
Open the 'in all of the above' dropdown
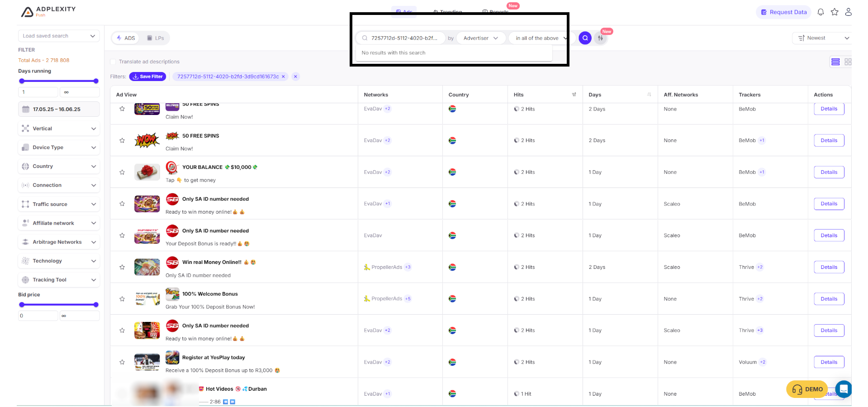coord(541,38)
